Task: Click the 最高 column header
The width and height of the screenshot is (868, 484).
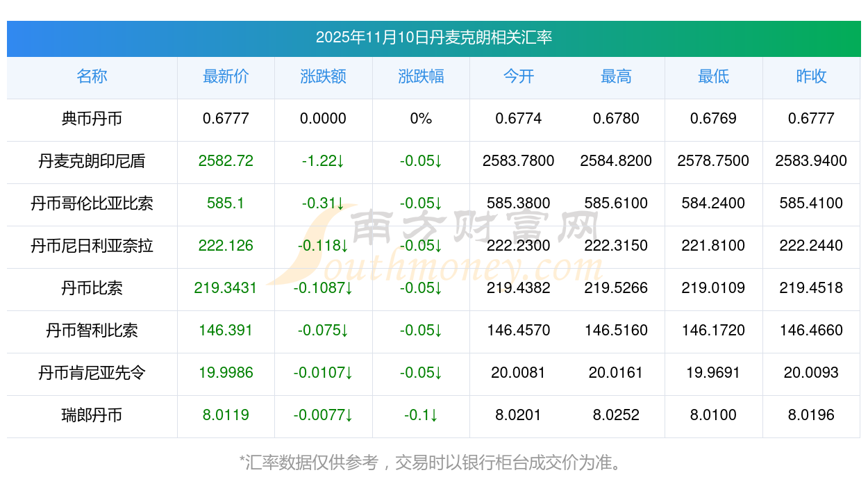Action: (x=616, y=77)
